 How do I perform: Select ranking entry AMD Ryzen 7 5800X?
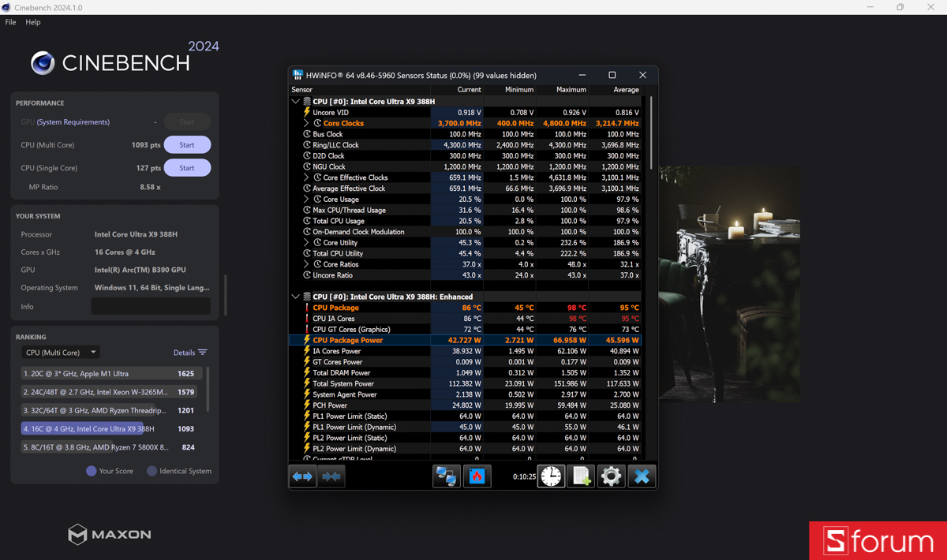point(110,447)
